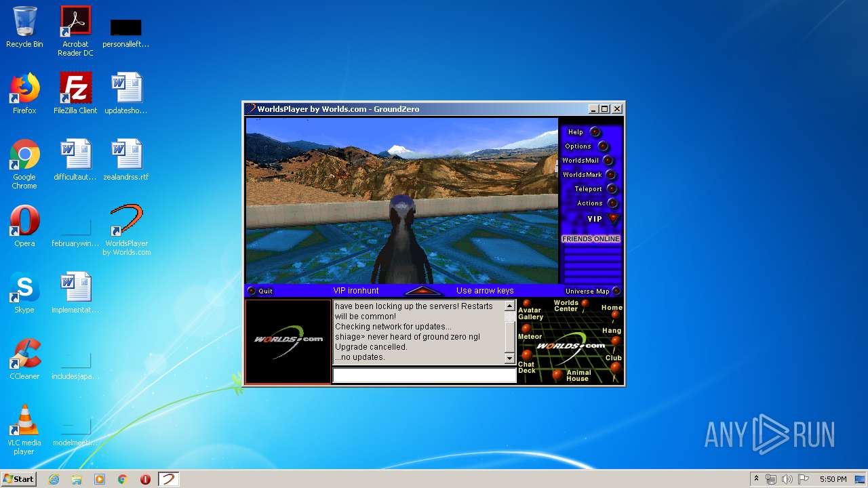
Task: Open the Windows Start menu
Action: [18, 479]
